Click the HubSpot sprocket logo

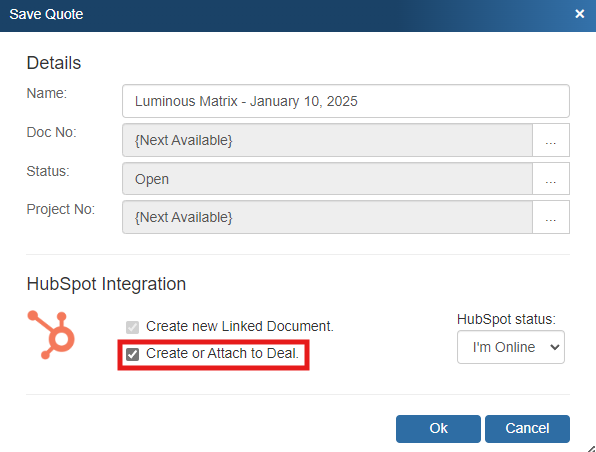pos(51,335)
